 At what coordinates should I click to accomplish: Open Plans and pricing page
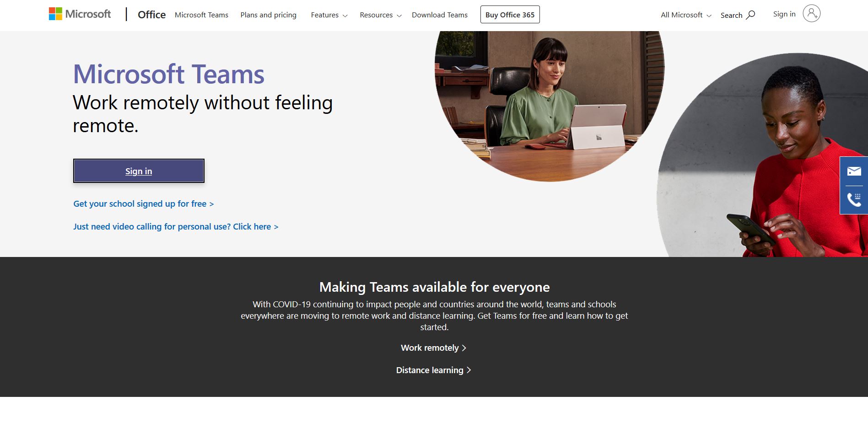click(269, 15)
